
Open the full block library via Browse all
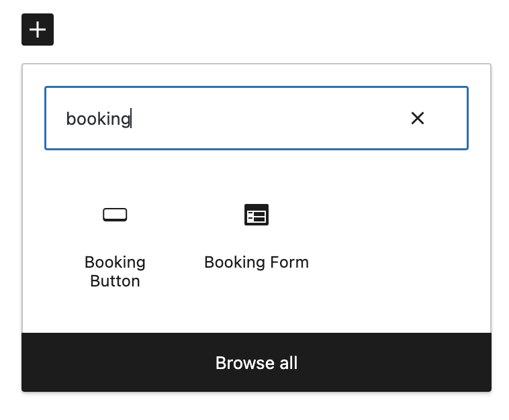point(256,363)
